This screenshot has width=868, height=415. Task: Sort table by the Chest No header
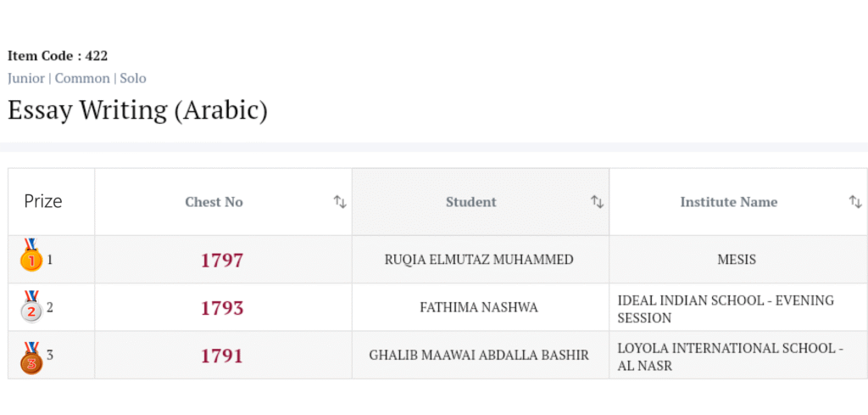(x=214, y=202)
